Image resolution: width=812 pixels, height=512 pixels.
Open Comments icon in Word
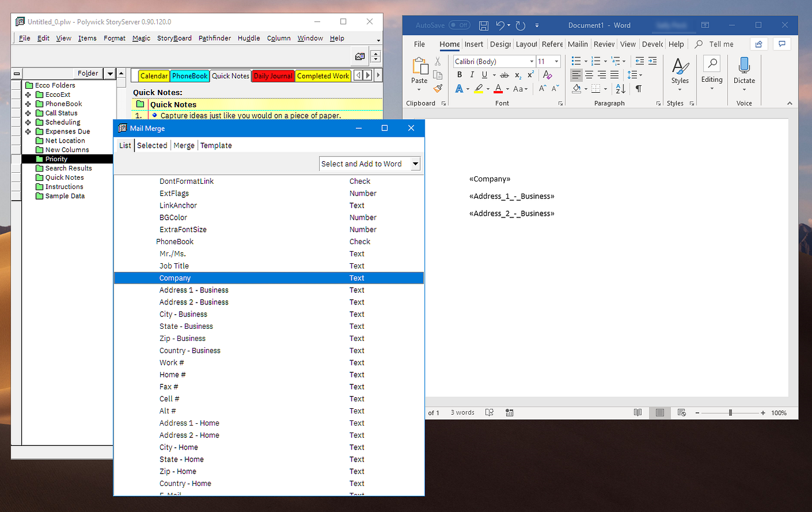pyautogui.click(x=782, y=44)
